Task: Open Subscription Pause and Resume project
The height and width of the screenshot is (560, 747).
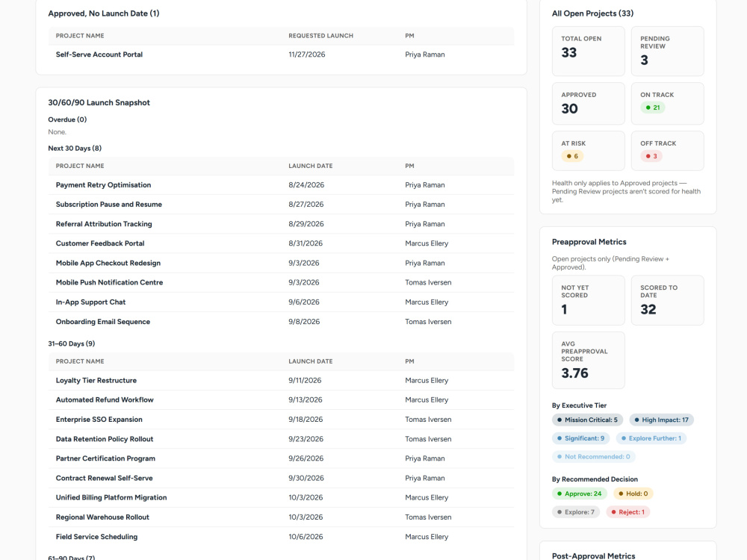Action: coord(108,205)
